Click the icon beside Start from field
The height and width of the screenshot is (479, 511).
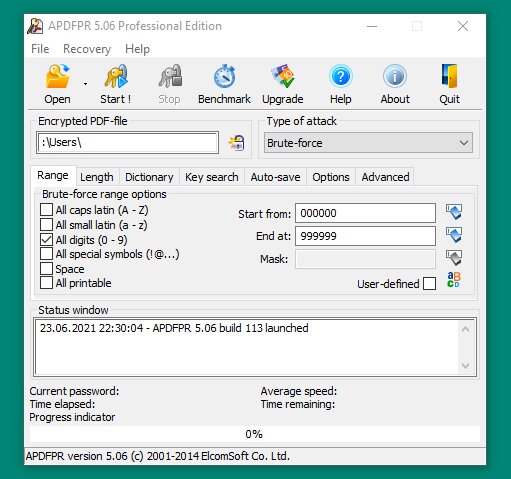coord(454,212)
